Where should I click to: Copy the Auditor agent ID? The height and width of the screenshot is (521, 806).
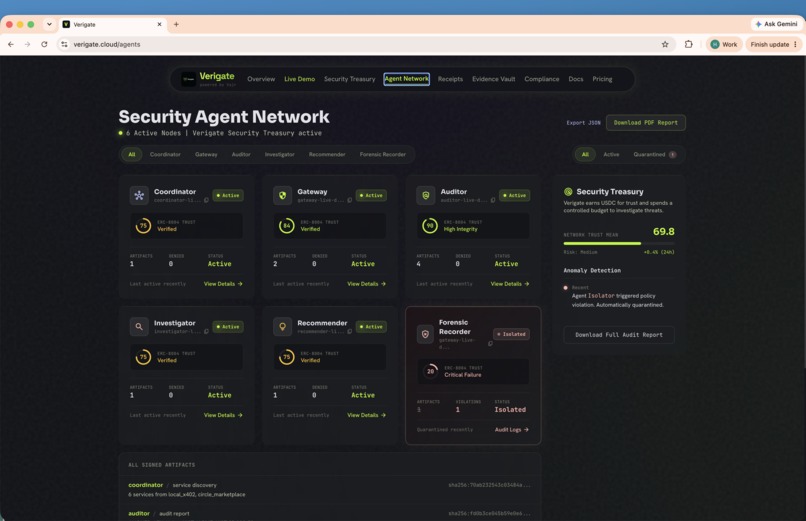[x=493, y=200]
